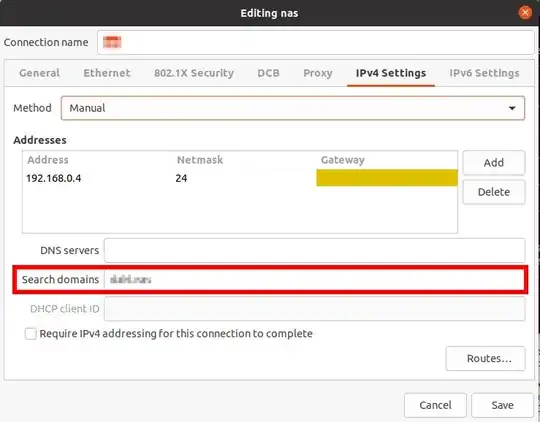Add a new address entry
The height and width of the screenshot is (422, 540).
coord(494,163)
